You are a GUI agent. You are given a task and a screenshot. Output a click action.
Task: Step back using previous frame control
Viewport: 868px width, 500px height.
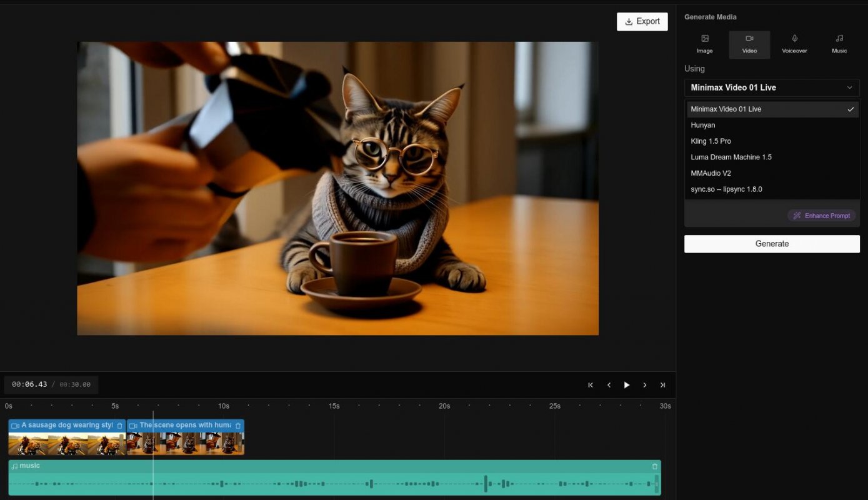[609, 384]
